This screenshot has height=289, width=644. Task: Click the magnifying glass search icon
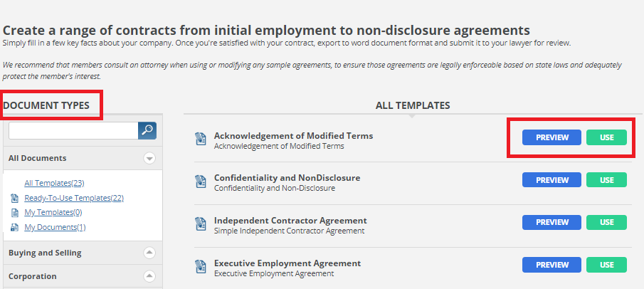(x=147, y=130)
